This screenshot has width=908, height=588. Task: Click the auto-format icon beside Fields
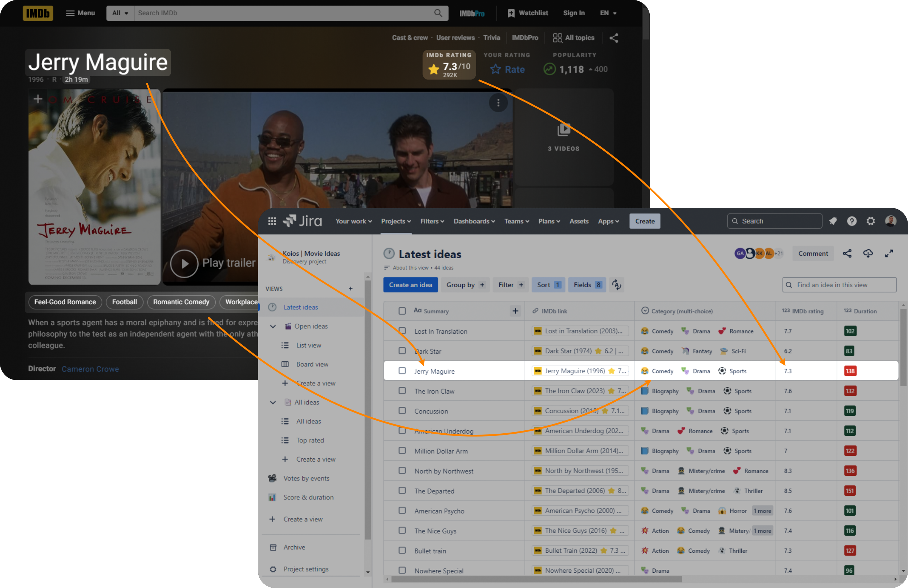[x=616, y=285]
